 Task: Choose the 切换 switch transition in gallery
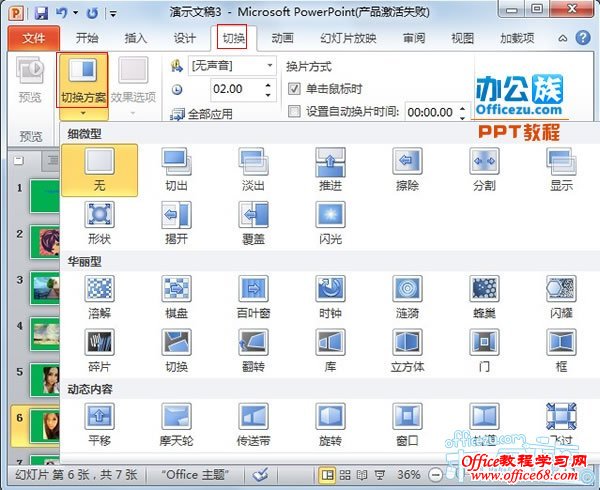(x=176, y=351)
